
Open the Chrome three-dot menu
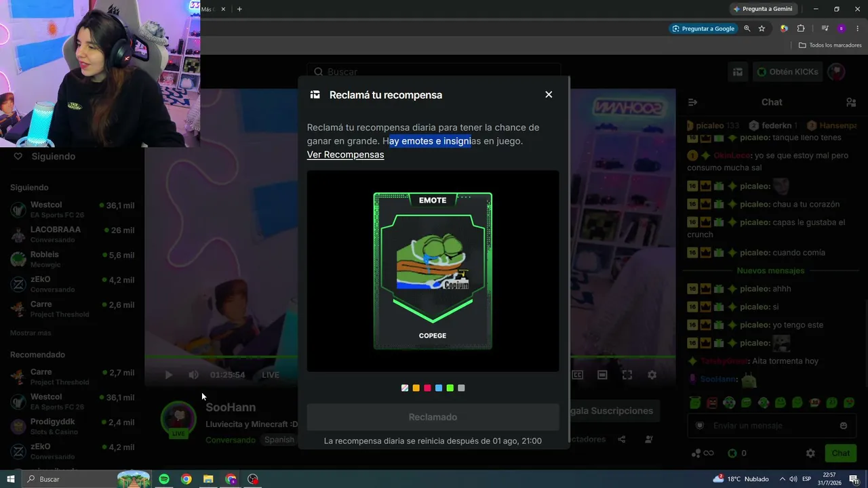pos(858,28)
